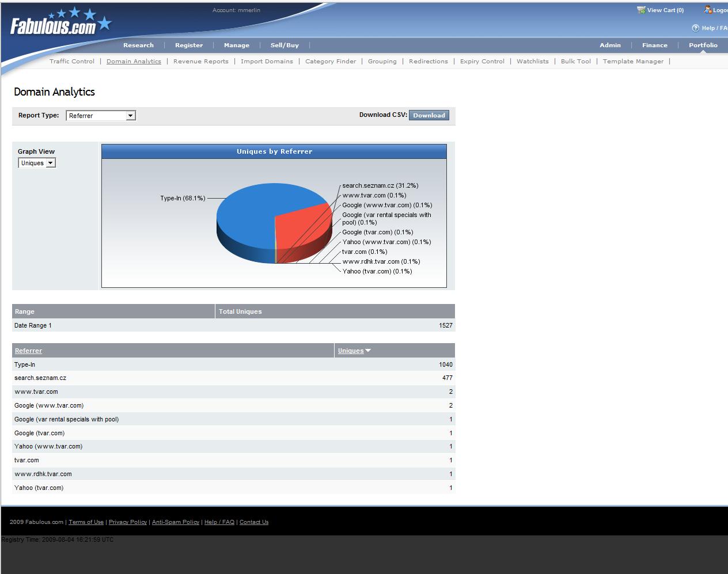
Task: Select the www.tvar.com table row
Action: pyautogui.click(x=233, y=391)
